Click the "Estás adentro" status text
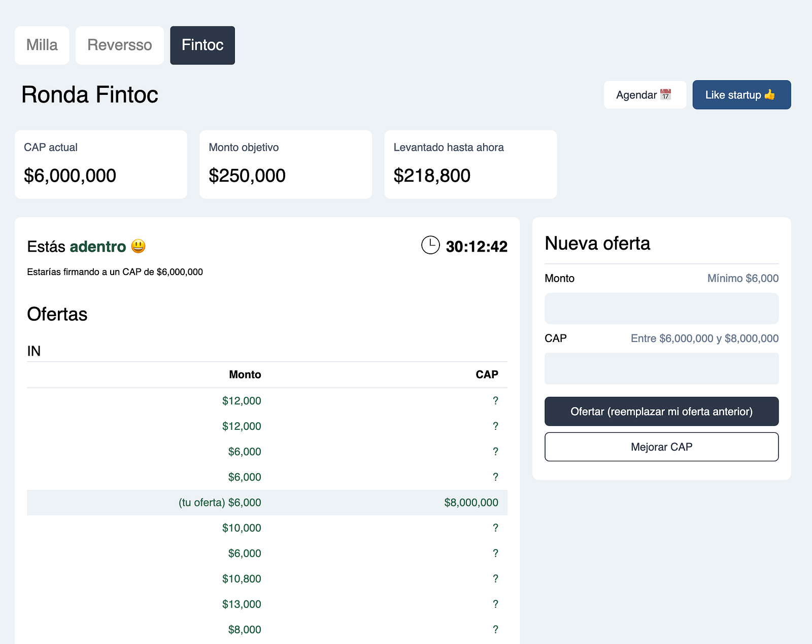Screen dimensions: 812x644 77,247
